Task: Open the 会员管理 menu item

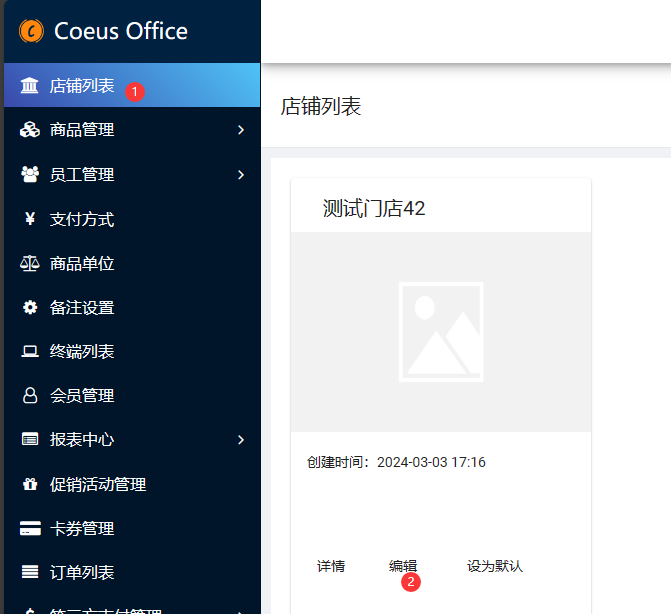Action: pos(82,396)
